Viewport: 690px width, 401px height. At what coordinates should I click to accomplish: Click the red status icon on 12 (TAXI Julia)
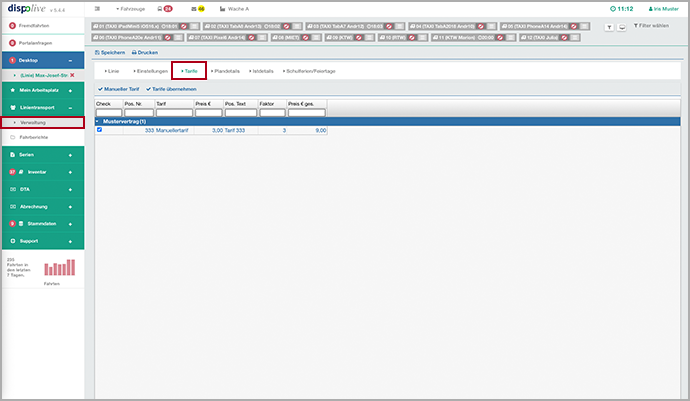[x=564, y=37]
